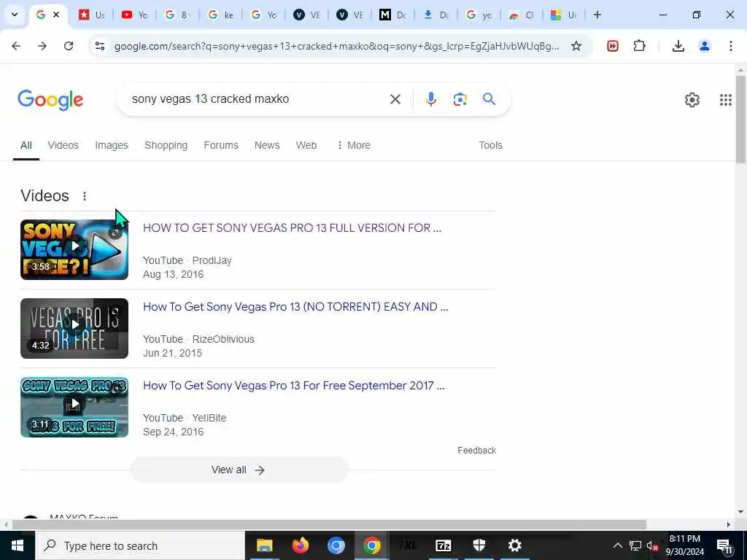Open Chromium blue icon on taskbar
Image resolution: width=747 pixels, height=560 pixels.
[x=336, y=545]
